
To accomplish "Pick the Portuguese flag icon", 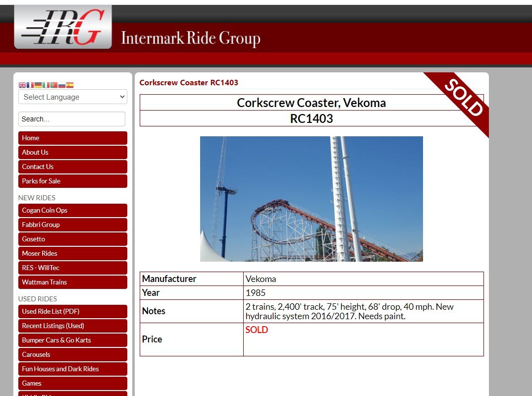I will 53,85.
